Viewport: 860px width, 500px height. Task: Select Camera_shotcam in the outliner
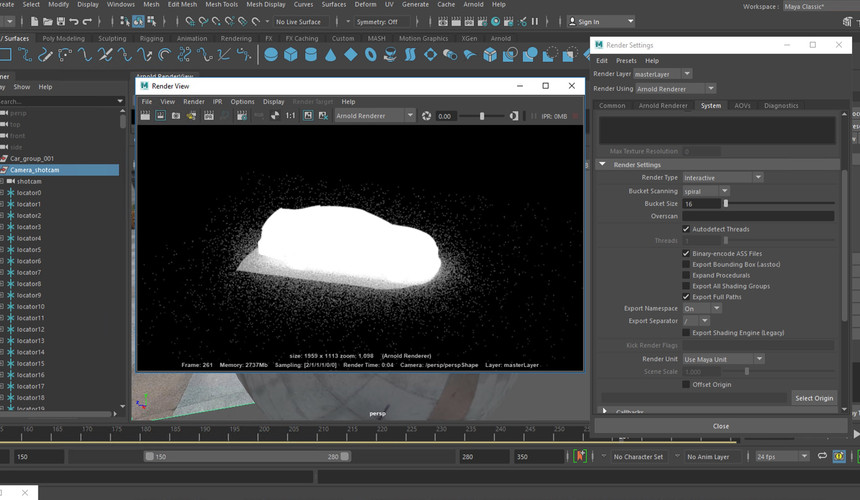pyautogui.click(x=35, y=170)
